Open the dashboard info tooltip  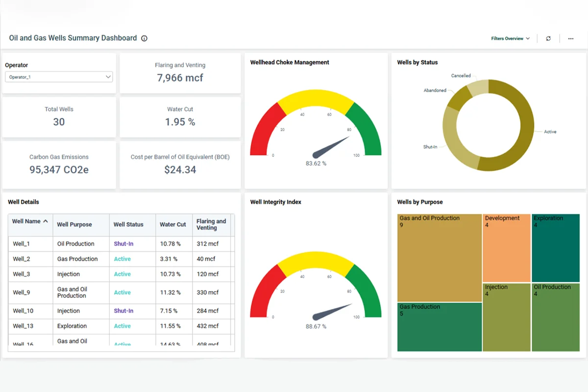click(x=144, y=38)
